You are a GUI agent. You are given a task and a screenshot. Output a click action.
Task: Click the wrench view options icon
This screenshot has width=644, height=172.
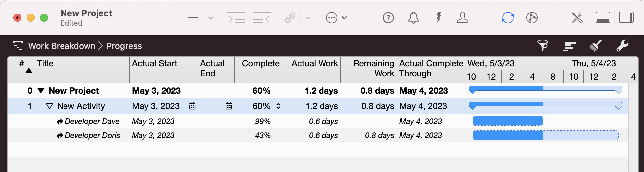point(622,46)
